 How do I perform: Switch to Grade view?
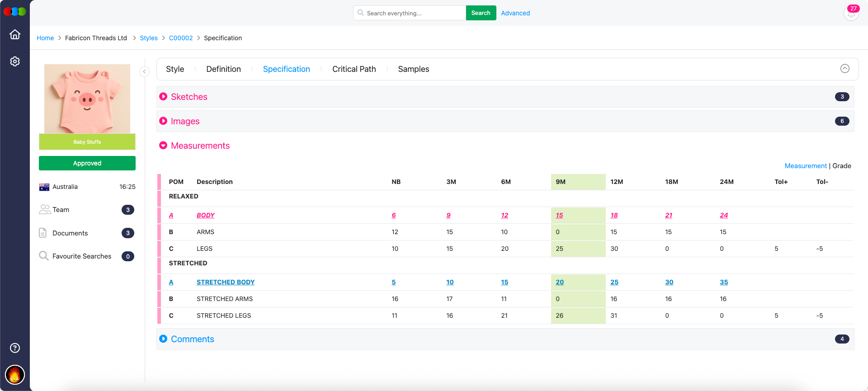[x=842, y=166]
